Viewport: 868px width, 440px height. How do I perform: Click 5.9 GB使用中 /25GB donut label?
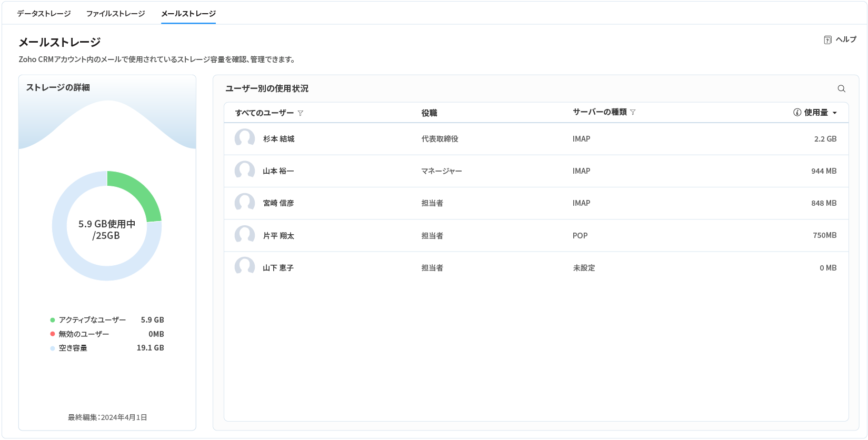107,229
